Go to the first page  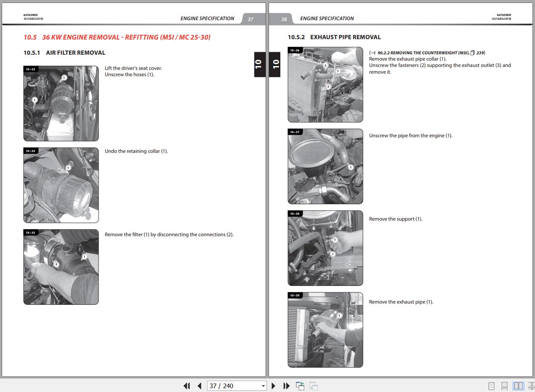click(x=186, y=386)
